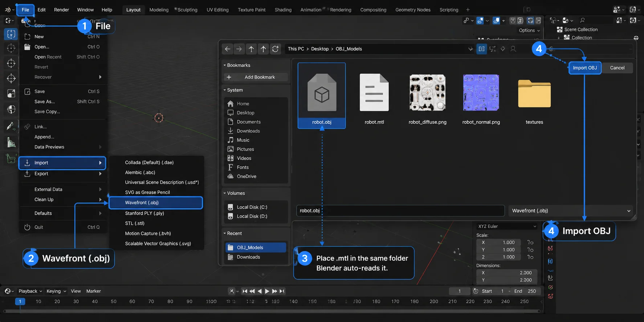This screenshot has width=644, height=322.
Task: Select the robot.mtl file
Action: 374,99
